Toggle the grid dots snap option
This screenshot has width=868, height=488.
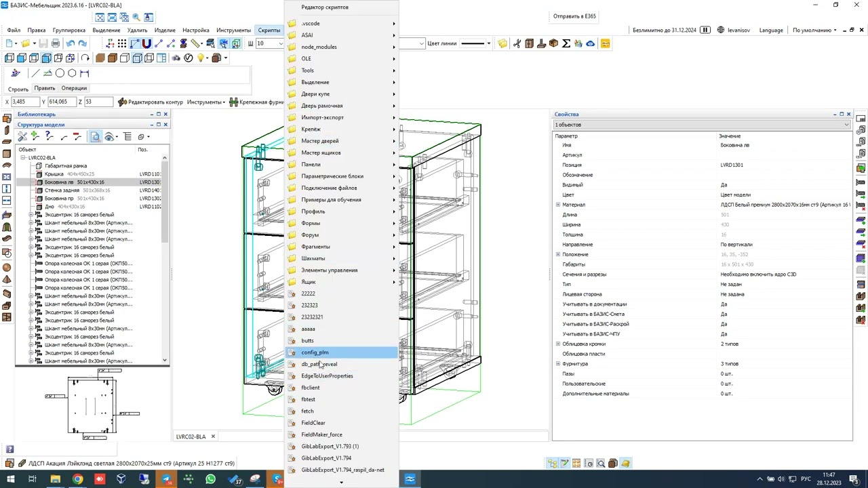point(122,43)
